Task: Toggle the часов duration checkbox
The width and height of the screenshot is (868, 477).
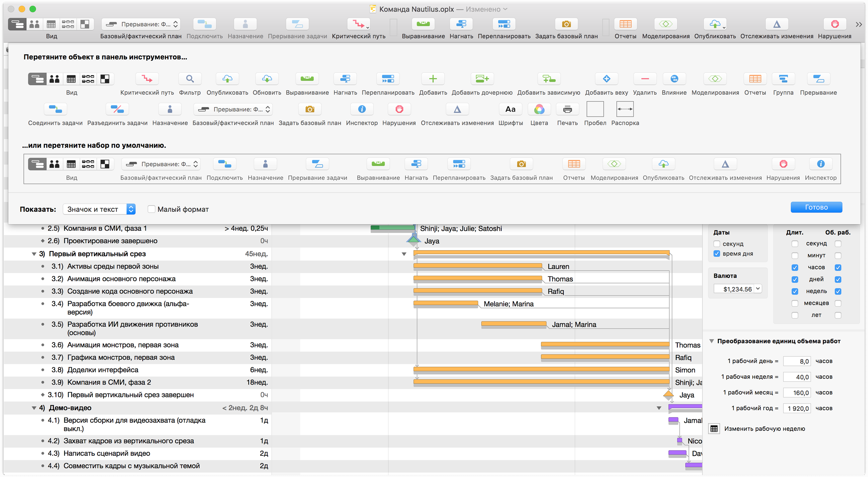Action: [795, 268]
